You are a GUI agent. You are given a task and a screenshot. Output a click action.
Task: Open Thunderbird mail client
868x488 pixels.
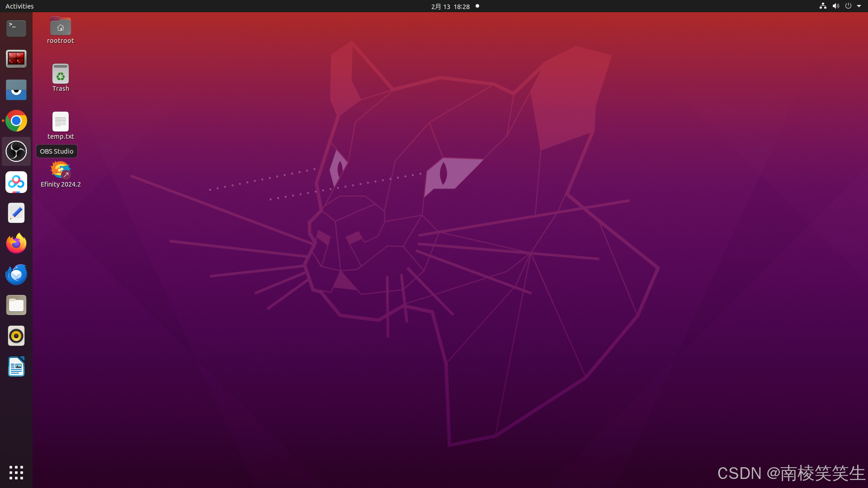click(16, 274)
